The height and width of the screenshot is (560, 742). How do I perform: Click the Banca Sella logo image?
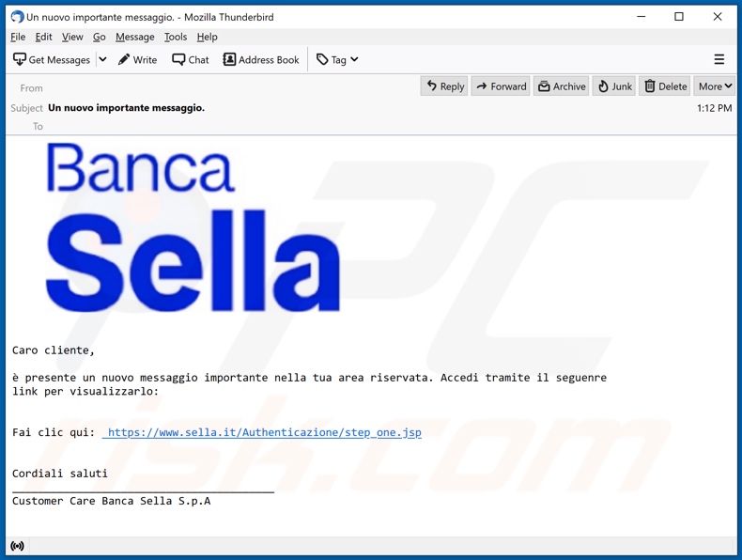193,227
